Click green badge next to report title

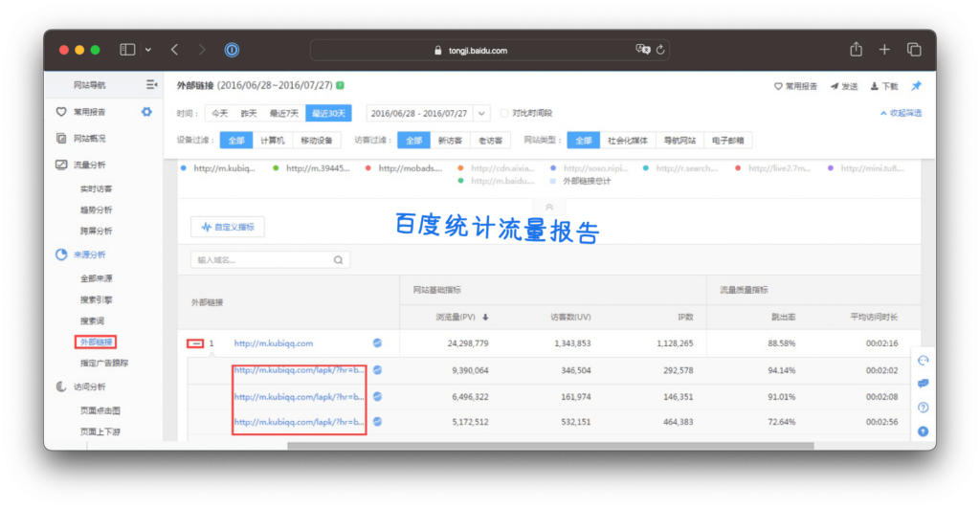(x=340, y=85)
